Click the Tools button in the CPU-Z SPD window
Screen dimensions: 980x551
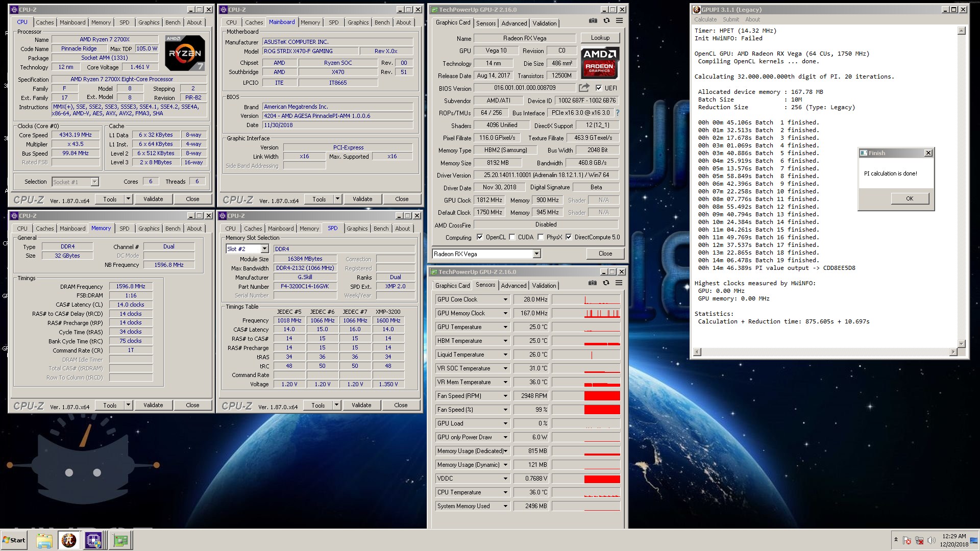[318, 405]
